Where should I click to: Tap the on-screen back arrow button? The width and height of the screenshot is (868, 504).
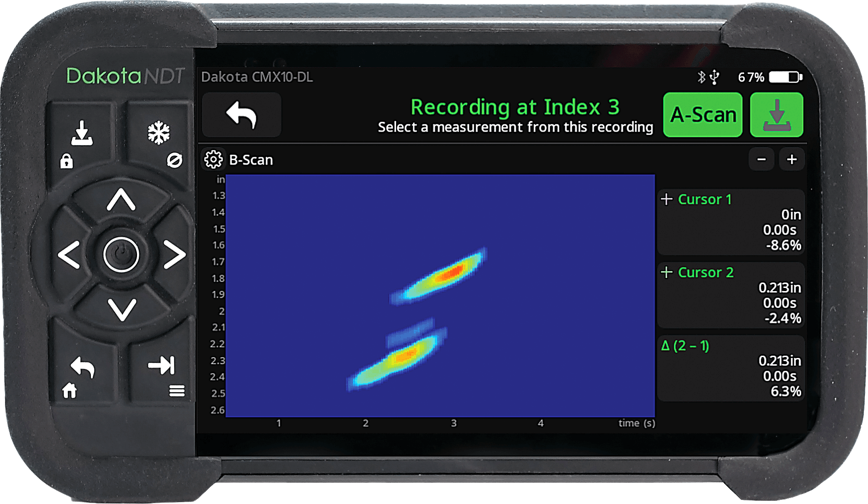[241, 115]
